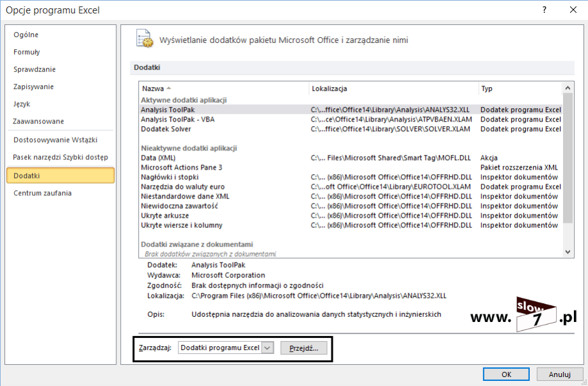Select the Analysis ToolPak add-in row

[x=350, y=109]
